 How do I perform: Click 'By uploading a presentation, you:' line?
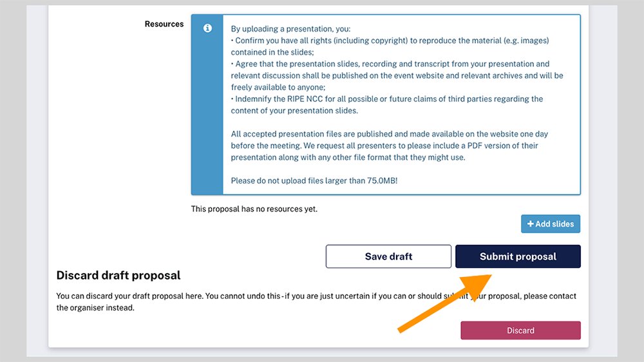[x=292, y=29]
